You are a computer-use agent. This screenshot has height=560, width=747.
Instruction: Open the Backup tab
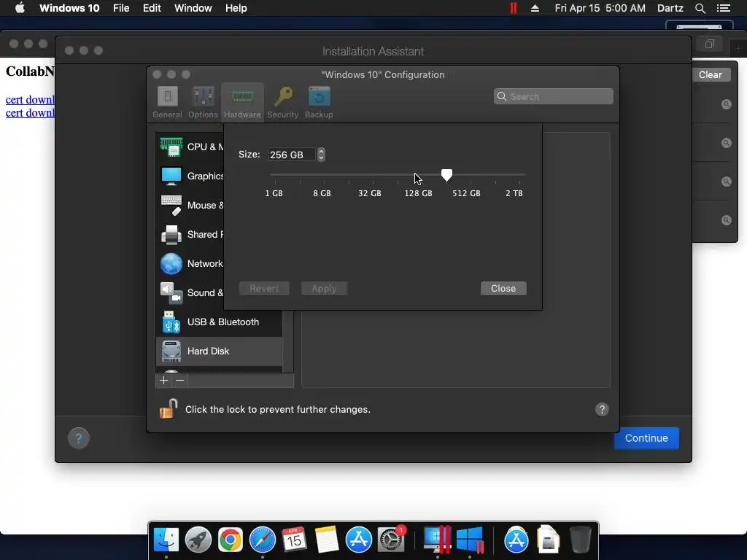click(x=319, y=102)
